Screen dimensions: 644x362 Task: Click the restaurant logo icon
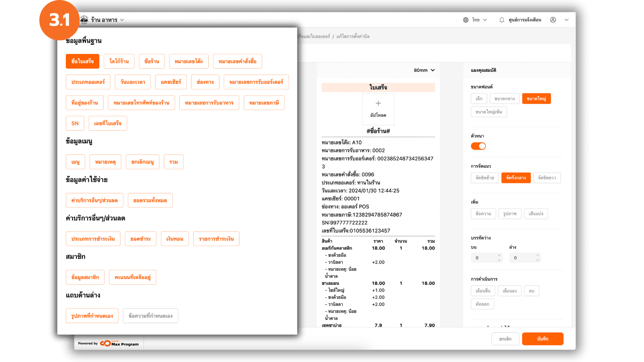(x=84, y=20)
